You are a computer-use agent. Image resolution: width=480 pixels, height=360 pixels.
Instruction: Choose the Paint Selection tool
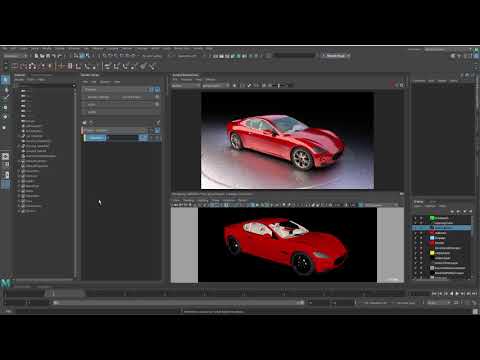tap(5, 98)
